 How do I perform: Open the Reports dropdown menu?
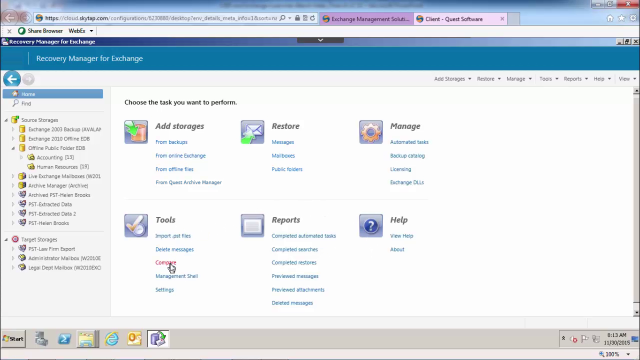coord(576,79)
